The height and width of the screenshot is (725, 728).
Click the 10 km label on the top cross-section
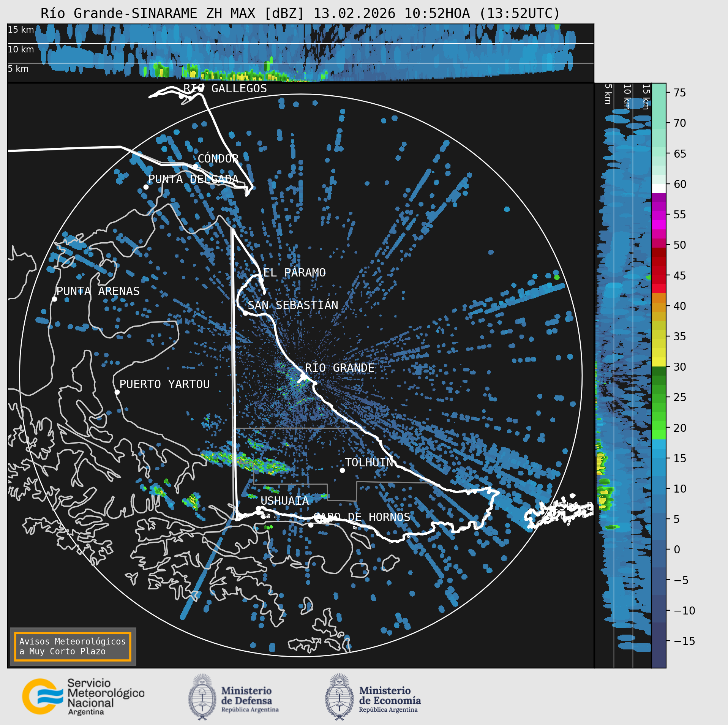(x=21, y=49)
